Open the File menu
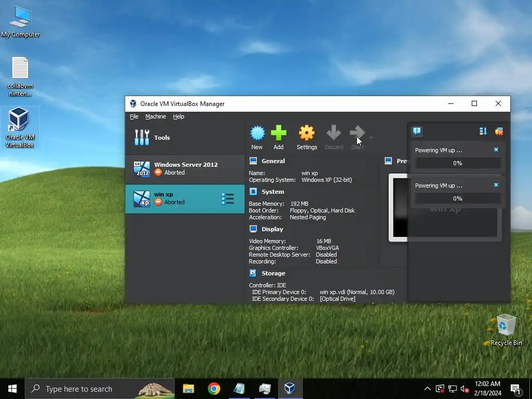The width and height of the screenshot is (532, 399). (134, 116)
